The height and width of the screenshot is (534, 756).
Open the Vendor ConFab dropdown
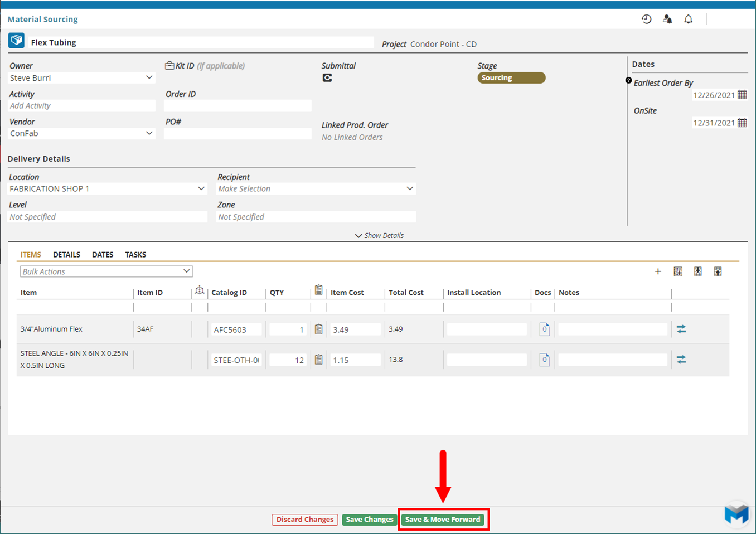(149, 134)
